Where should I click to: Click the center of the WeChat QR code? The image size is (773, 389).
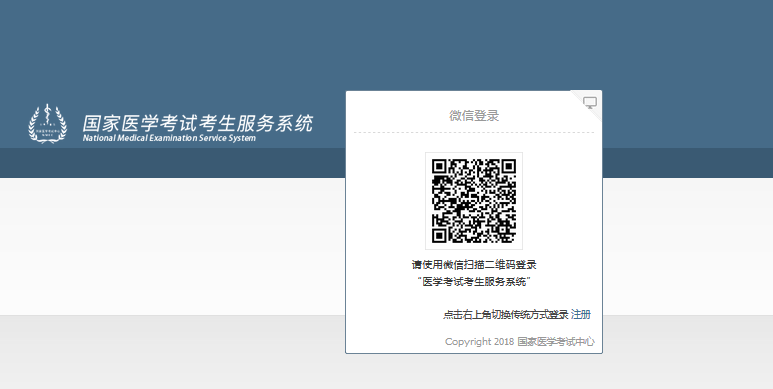pyautogui.click(x=474, y=201)
